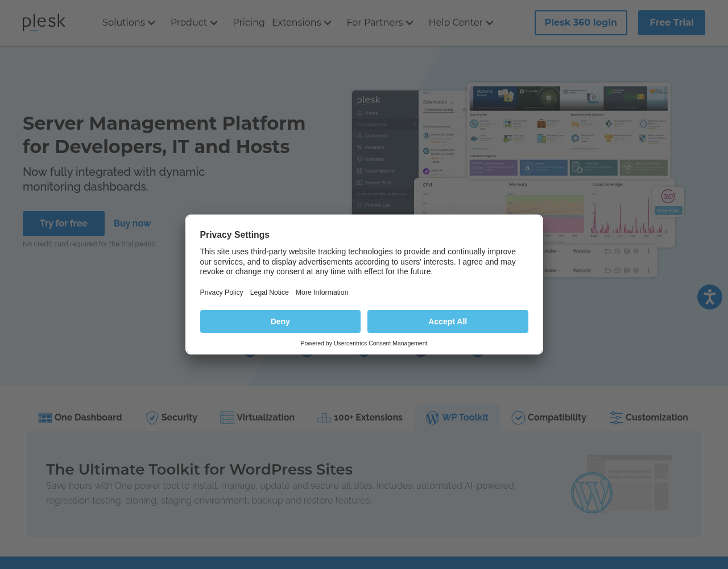Expand the Help Center menu

coord(461,23)
